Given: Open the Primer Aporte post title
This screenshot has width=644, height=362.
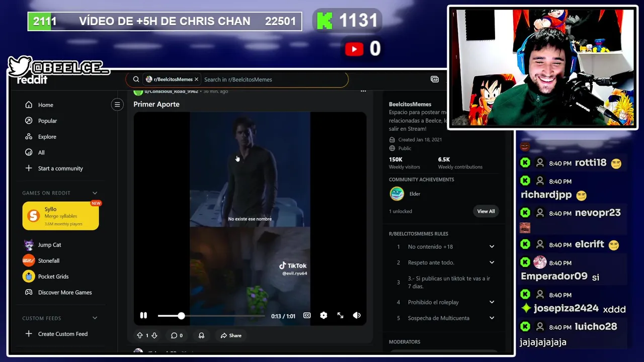Looking at the screenshot, I should point(156,104).
